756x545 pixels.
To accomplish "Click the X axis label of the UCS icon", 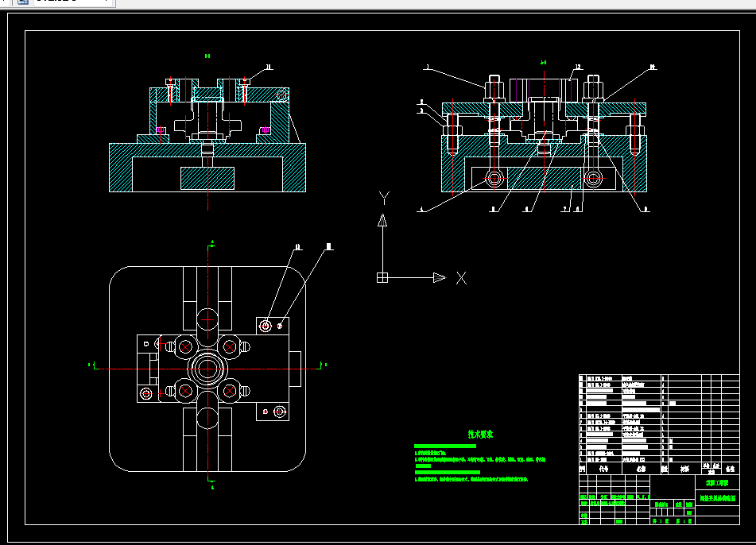I will [x=461, y=278].
